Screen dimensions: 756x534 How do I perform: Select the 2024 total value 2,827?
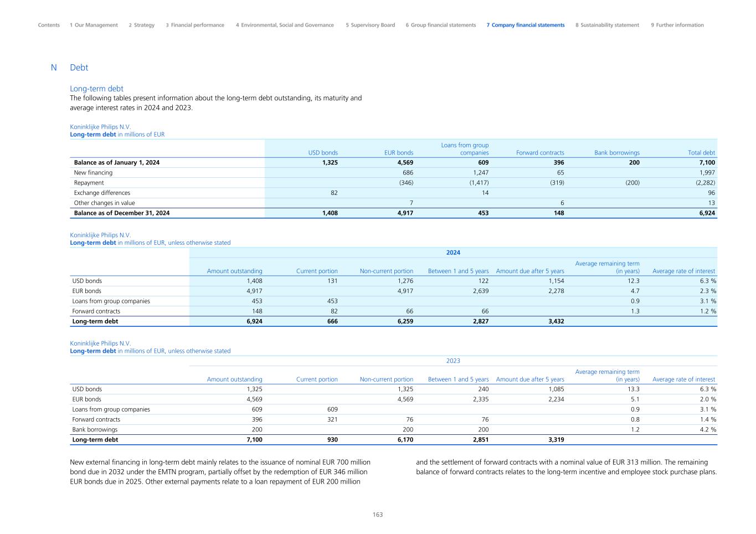point(480,321)
